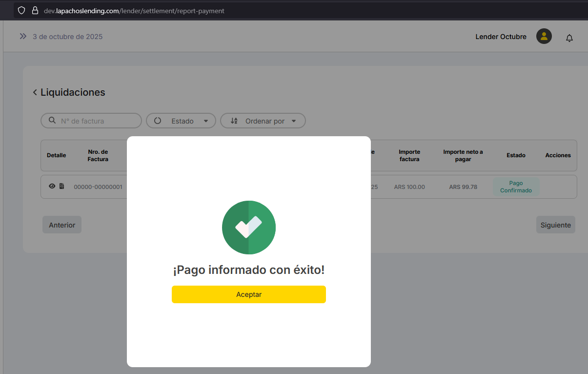Click the Importe neto a pagar header
Image resolution: width=588 pixels, height=374 pixels.
click(463, 155)
